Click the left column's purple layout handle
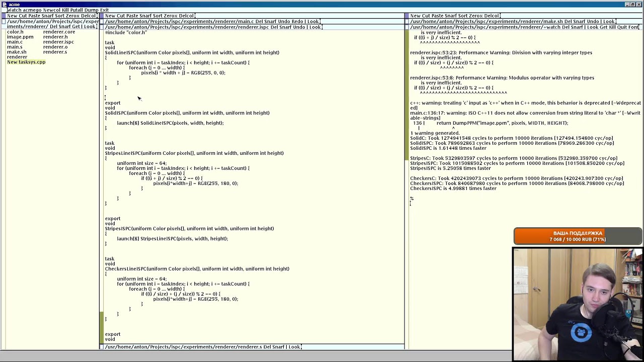The width and height of the screenshot is (644, 362). (4, 16)
